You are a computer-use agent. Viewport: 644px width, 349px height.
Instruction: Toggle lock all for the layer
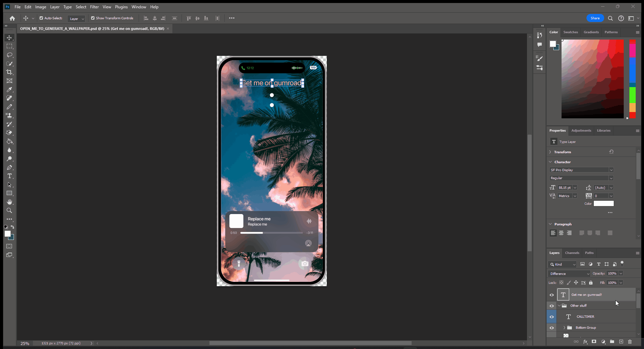[591, 283]
